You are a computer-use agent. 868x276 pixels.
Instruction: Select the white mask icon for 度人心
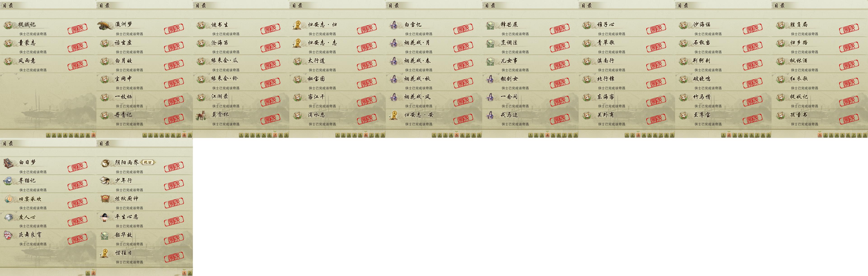point(9,217)
